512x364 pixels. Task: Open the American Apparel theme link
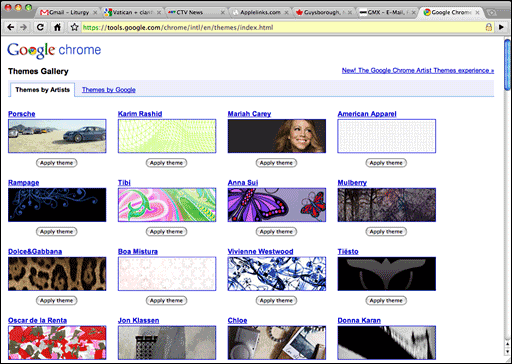(367, 114)
